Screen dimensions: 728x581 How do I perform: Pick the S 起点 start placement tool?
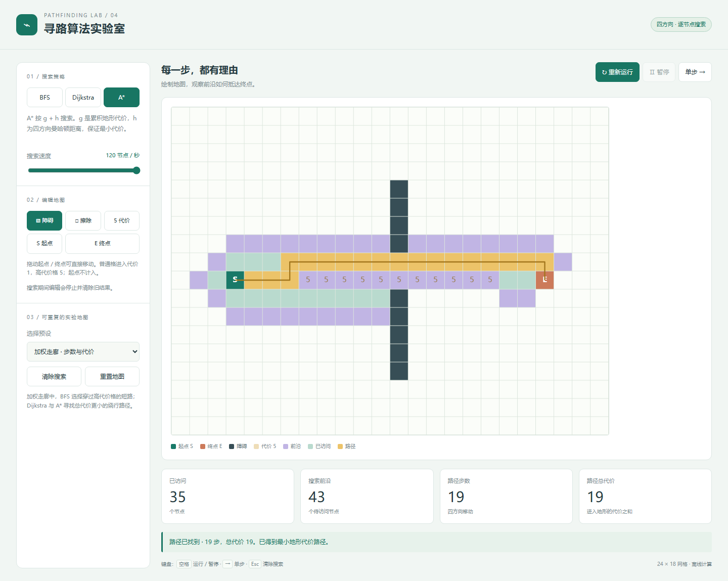[44, 243]
